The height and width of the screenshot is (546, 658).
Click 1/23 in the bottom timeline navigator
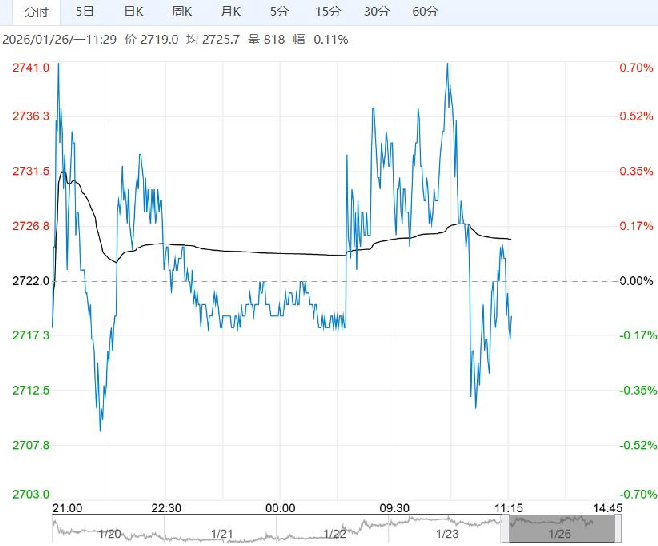click(447, 534)
